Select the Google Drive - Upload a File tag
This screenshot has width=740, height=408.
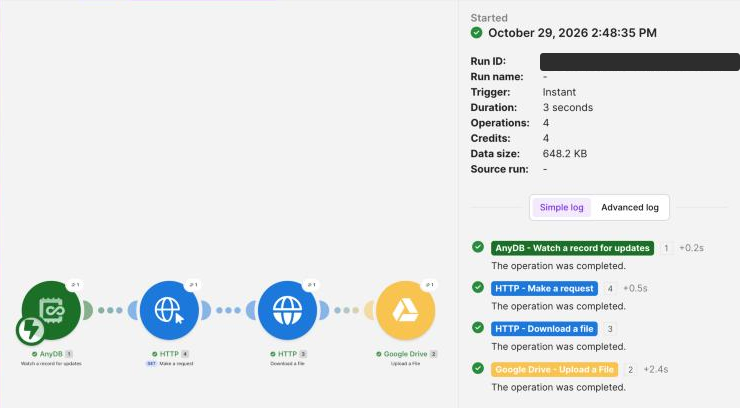[x=555, y=369]
